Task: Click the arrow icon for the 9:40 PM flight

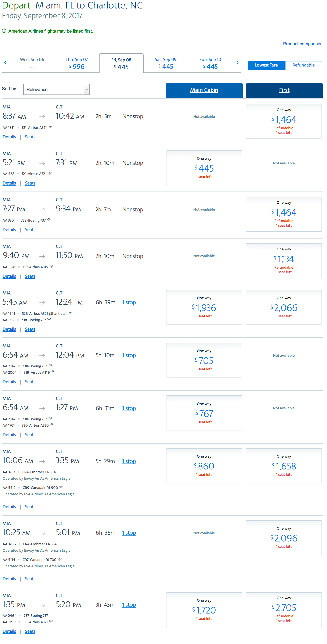Action: point(42,256)
